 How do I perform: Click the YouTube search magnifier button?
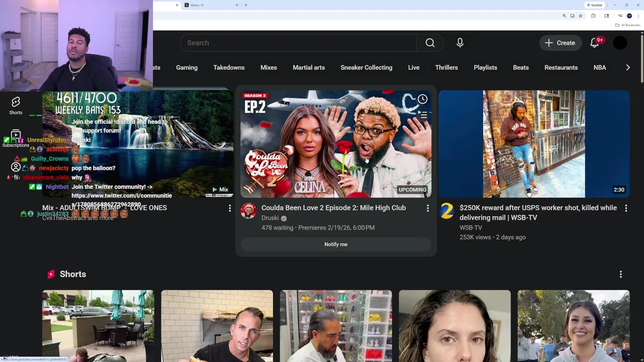click(x=430, y=43)
